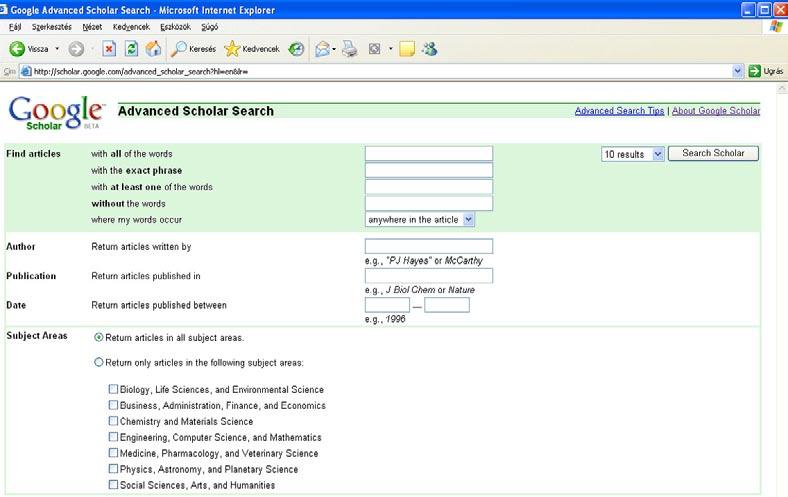Click the Google Scholar logo
Viewport: 788px width, 497px height.
click(x=56, y=113)
